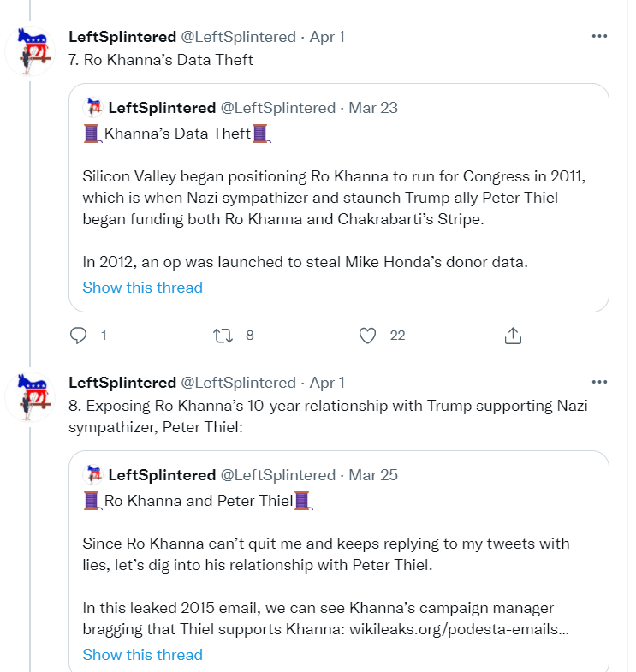The height and width of the screenshot is (672, 636).
Task: Open more options on tweet number 7
Action: tap(599, 37)
